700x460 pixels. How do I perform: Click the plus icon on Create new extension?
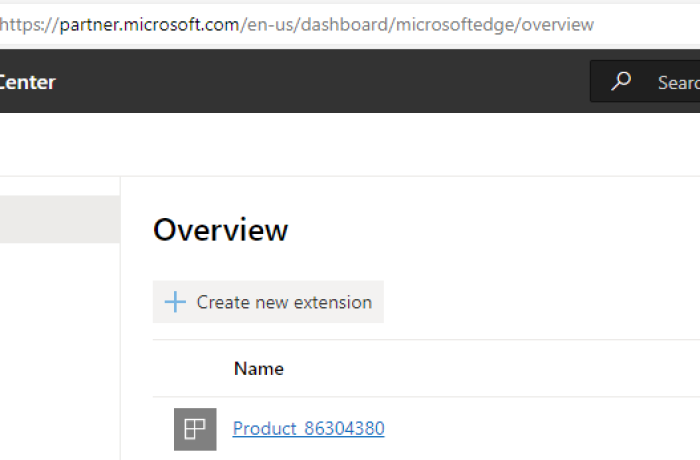(x=175, y=302)
